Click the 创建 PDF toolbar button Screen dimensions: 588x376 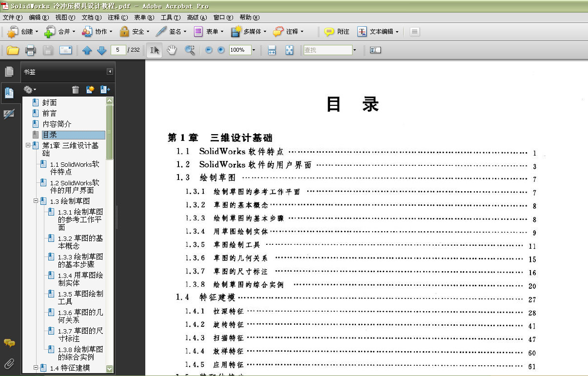(22, 32)
